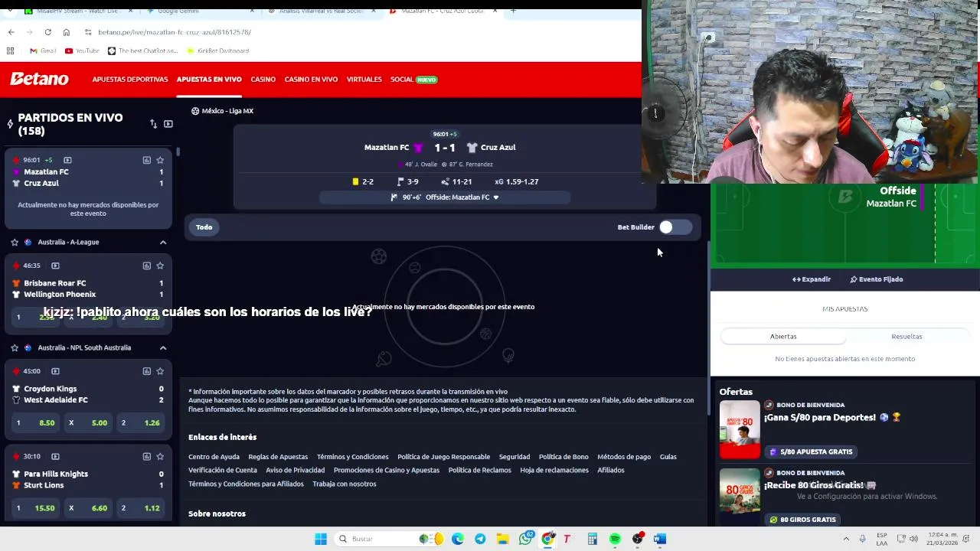Open Apuestas Deportivas menu
The height and width of the screenshot is (551, 980).
tap(130, 80)
